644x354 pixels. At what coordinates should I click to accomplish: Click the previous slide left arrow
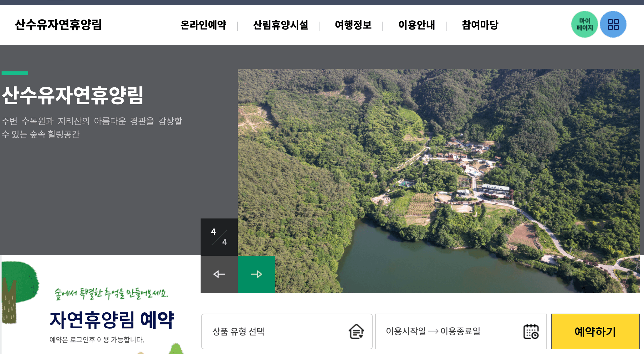pyautogui.click(x=219, y=274)
